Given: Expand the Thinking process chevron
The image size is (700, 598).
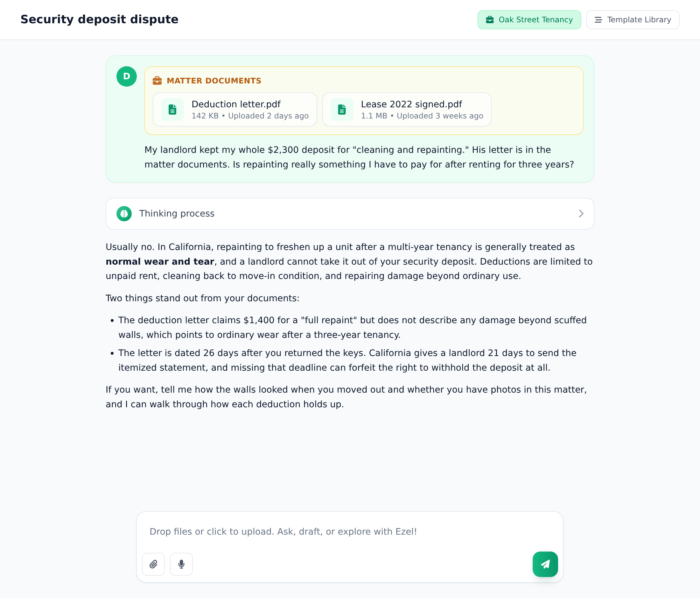Looking at the screenshot, I should pyautogui.click(x=581, y=214).
